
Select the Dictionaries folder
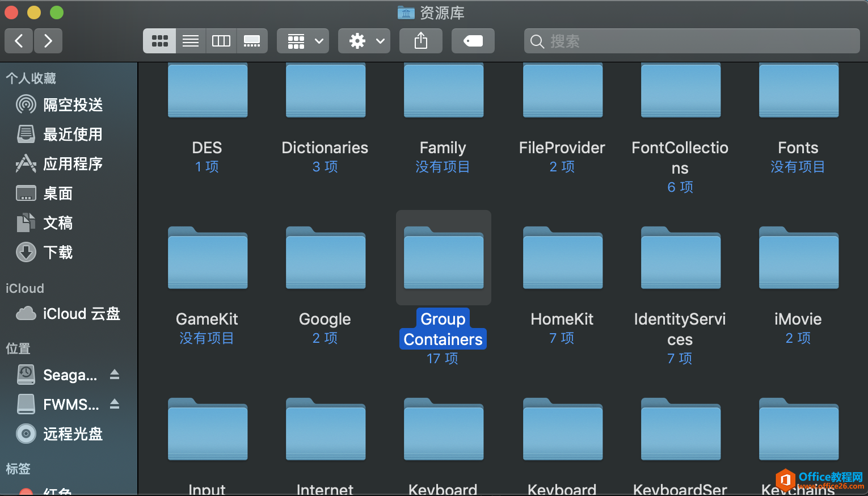pos(326,91)
